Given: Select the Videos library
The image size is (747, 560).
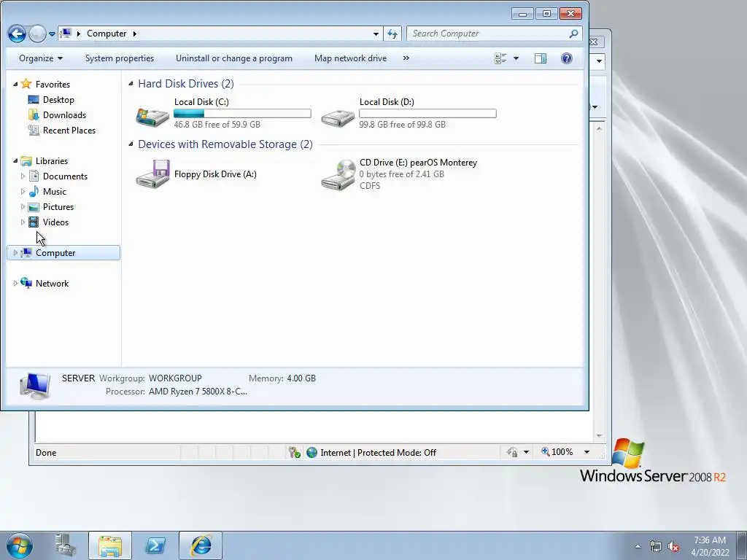Looking at the screenshot, I should [55, 222].
